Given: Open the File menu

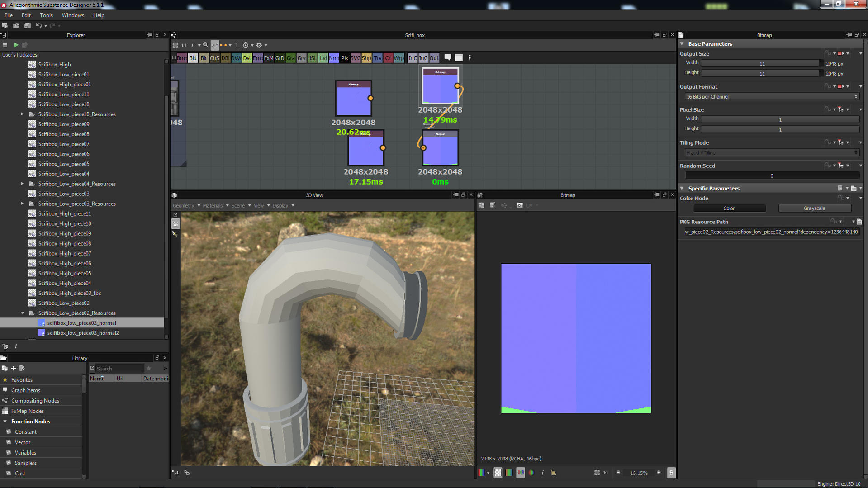Looking at the screenshot, I should click(x=9, y=15).
